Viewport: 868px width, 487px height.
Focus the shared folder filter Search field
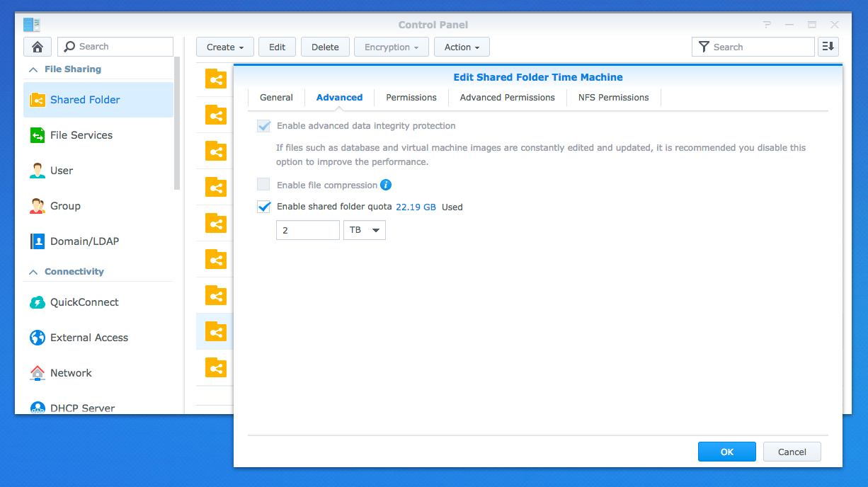pos(753,47)
